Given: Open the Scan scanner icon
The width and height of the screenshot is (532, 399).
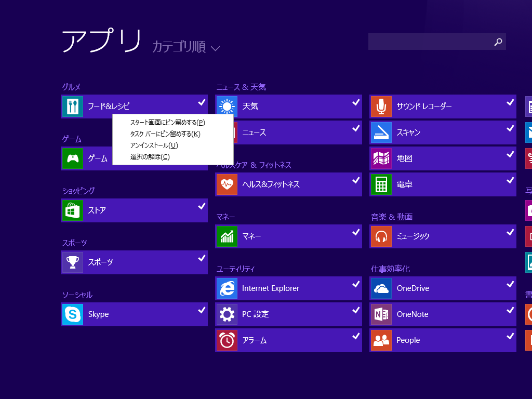Looking at the screenshot, I should (x=381, y=132).
